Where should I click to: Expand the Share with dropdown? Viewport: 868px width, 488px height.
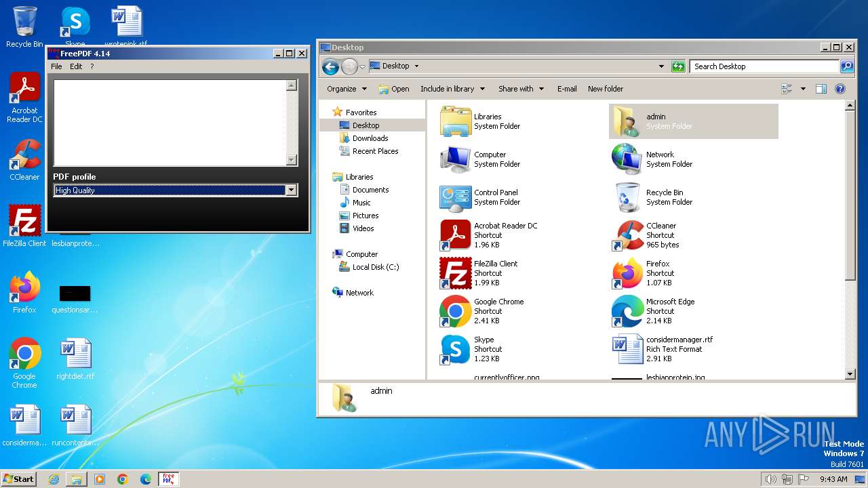pos(521,89)
